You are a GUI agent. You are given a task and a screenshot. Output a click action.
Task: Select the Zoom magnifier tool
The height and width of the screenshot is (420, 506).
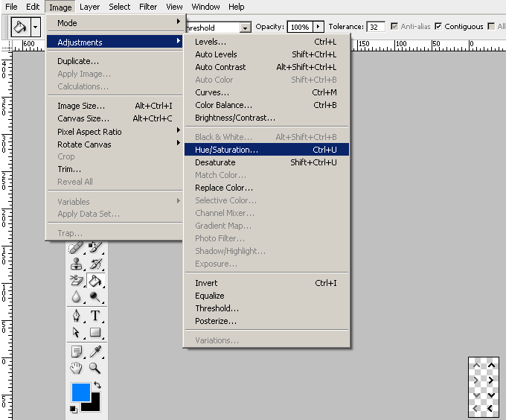coord(95,368)
